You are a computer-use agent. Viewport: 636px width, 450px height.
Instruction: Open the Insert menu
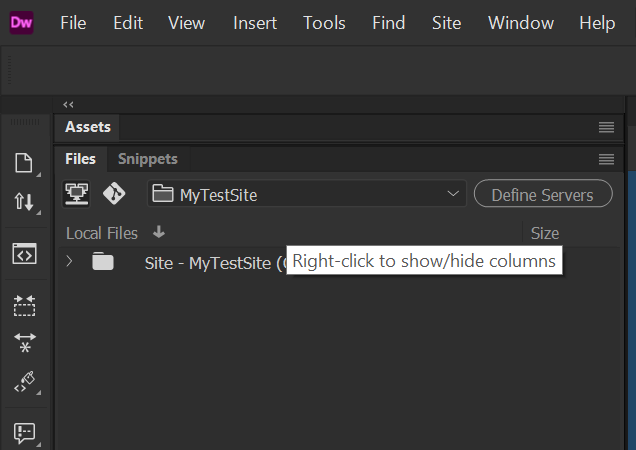click(255, 23)
